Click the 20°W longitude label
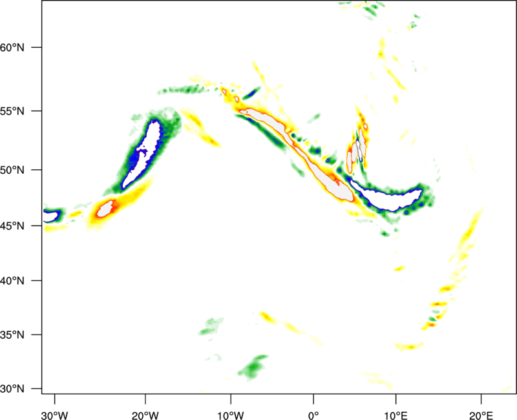Image resolution: width=517 pixels, height=420 pixels. pos(145,415)
